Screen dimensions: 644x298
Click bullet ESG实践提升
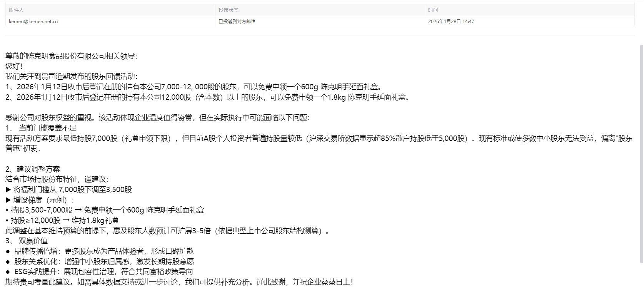[99, 272]
